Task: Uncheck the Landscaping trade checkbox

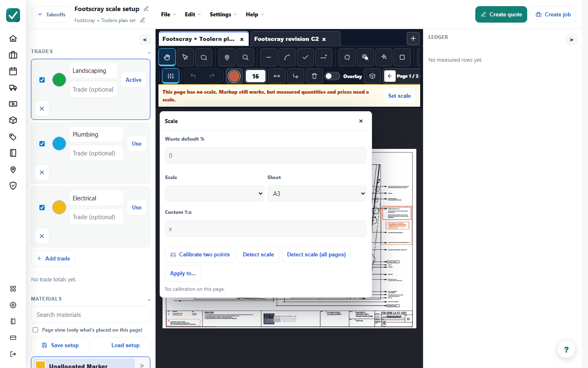Action: point(42,80)
